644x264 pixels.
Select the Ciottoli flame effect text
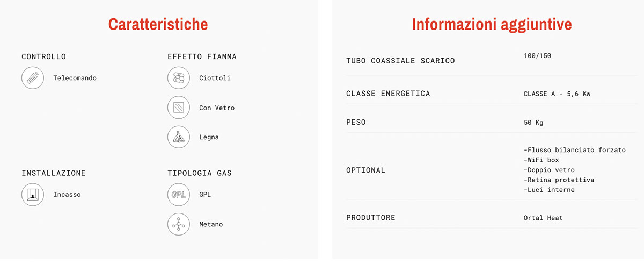point(215,78)
